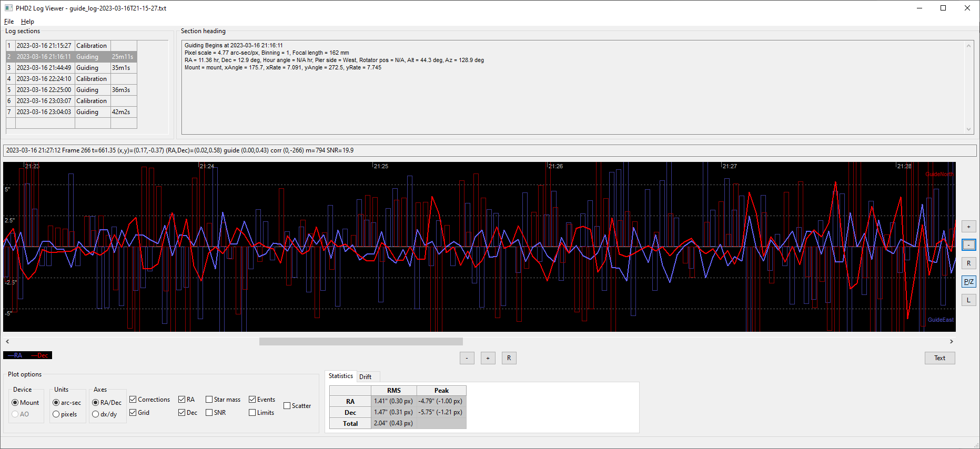
Task: Click horizontal zoom in plus button
Action: tap(488, 358)
